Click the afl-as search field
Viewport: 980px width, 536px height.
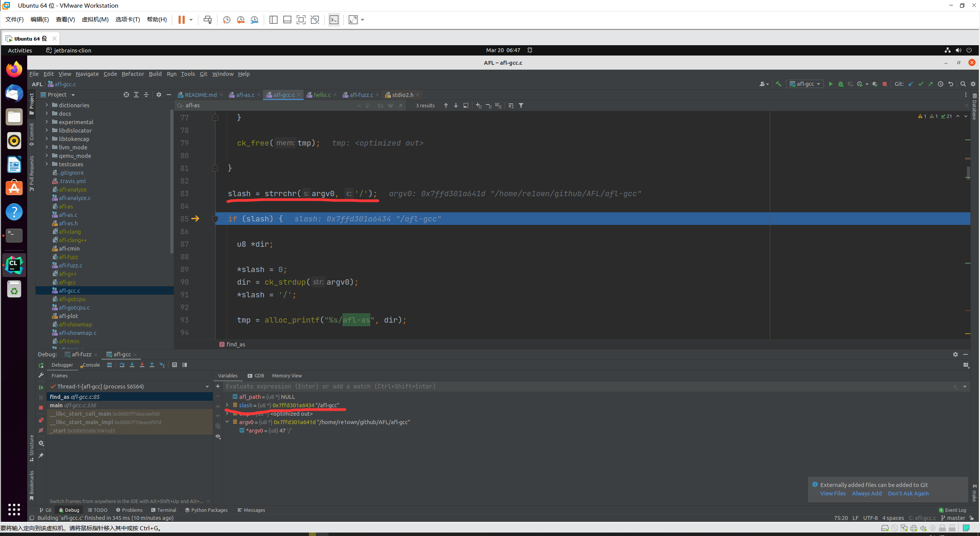point(270,105)
